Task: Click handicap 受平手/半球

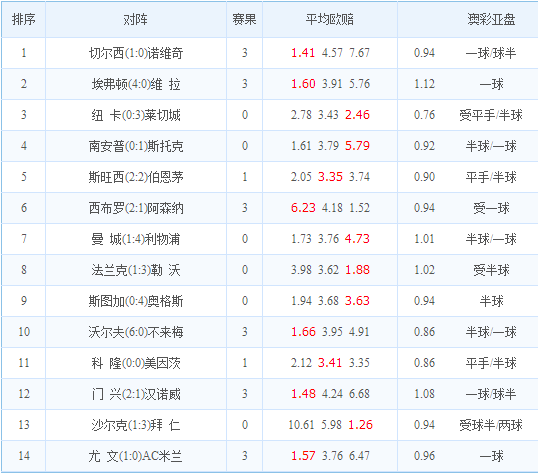Action: pos(491,115)
